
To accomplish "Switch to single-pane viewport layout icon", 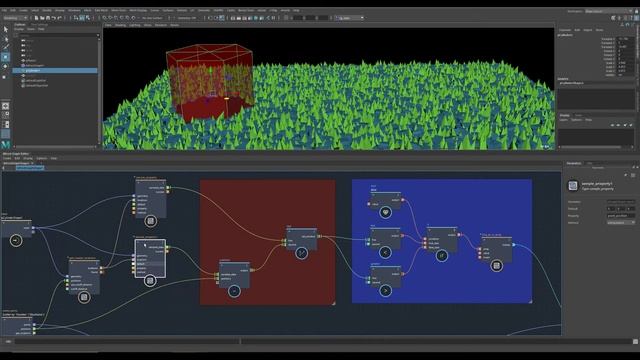I will pos(6,106).
